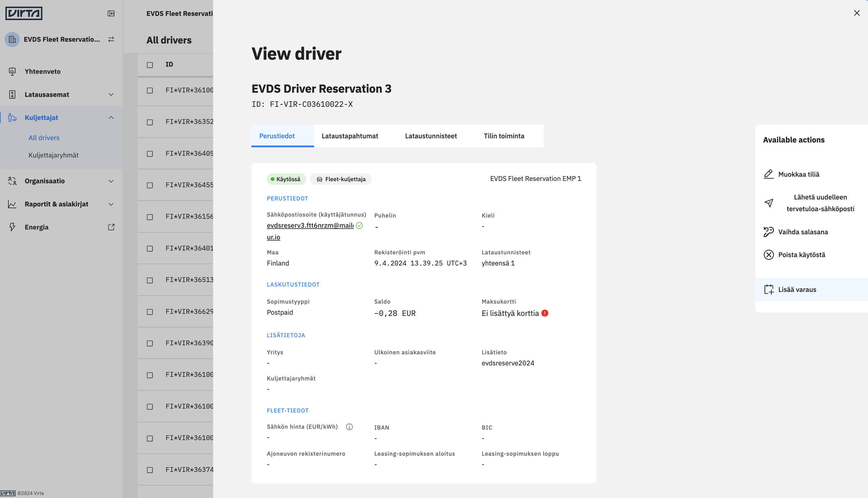Open the Perustiedot tab

[282, 136]
